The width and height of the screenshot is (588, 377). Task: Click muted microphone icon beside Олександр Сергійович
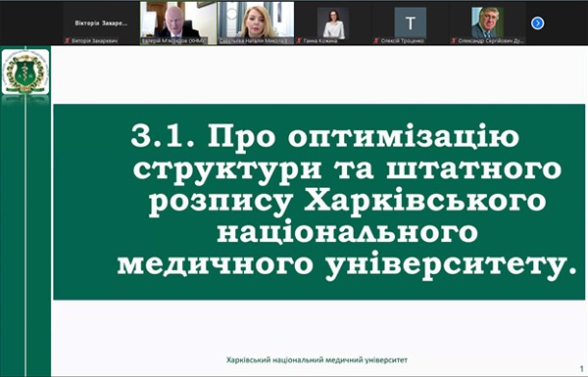[454, 40]
